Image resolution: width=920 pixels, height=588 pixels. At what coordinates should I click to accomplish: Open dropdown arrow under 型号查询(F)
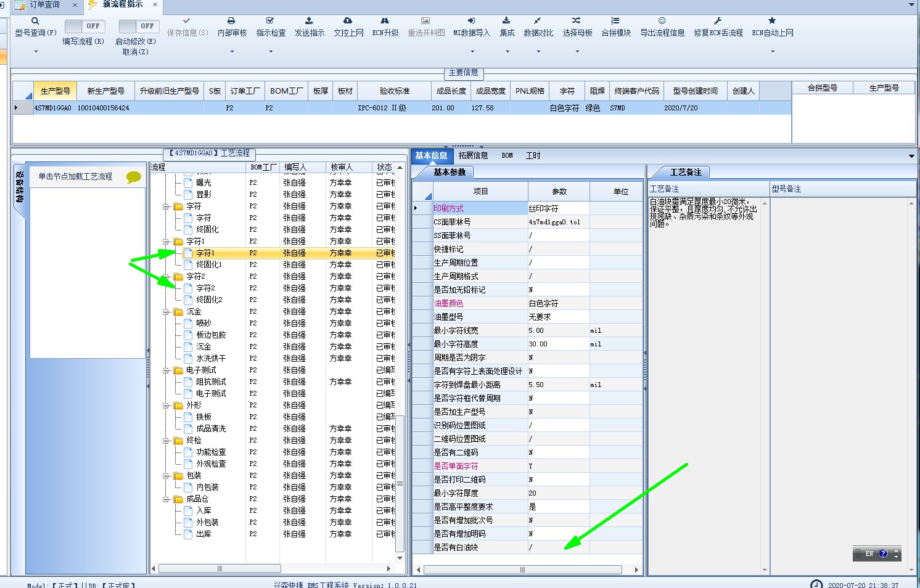tap(36, 52)
